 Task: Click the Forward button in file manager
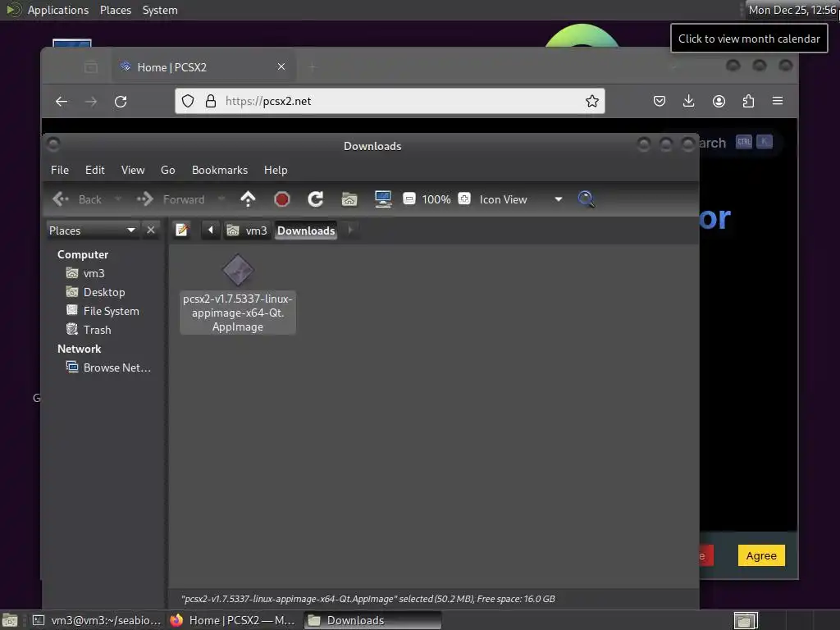pos(171,199)
